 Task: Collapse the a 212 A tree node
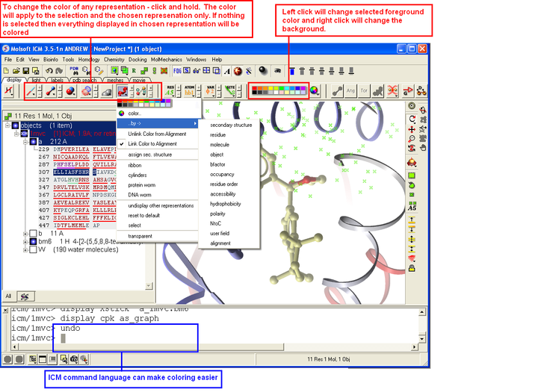(25, 142)
